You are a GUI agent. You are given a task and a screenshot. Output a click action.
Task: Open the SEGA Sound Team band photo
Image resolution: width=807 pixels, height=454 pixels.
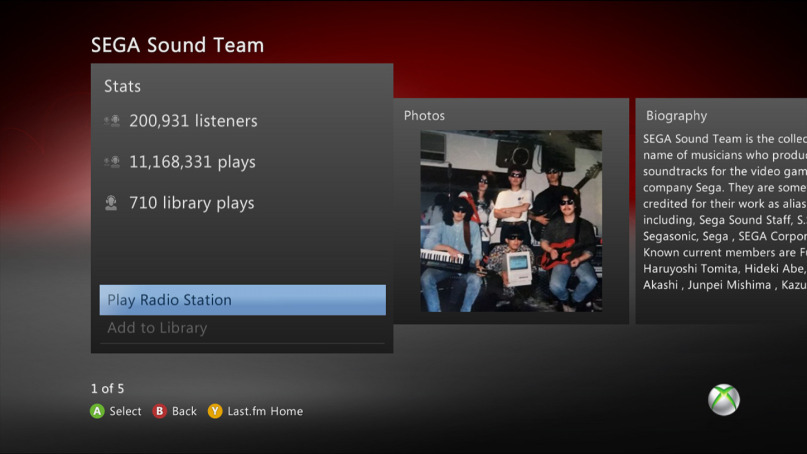click(511, 221)
